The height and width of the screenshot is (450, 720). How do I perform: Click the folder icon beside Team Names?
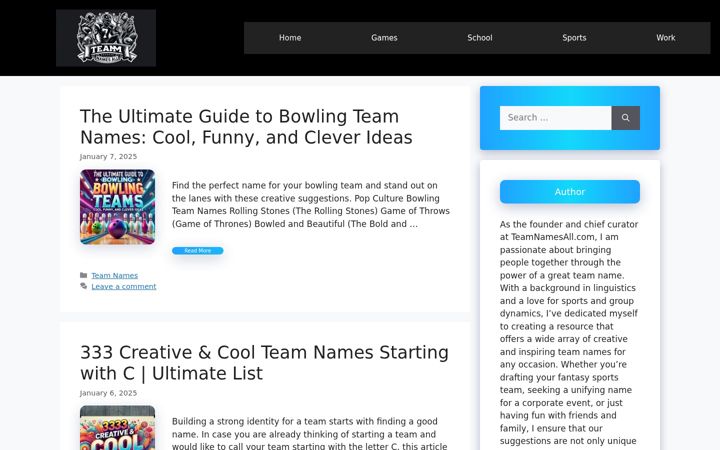(x=84, y=276)
